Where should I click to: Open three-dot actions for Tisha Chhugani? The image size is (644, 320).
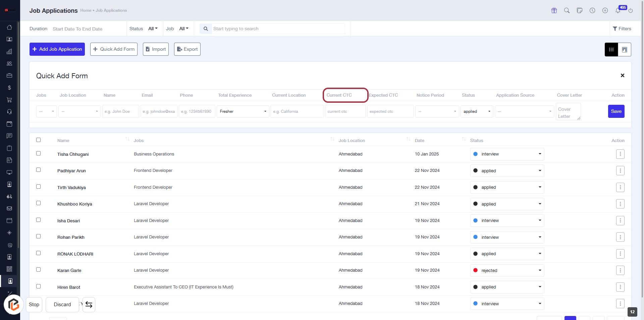click(x=620, y=154)
